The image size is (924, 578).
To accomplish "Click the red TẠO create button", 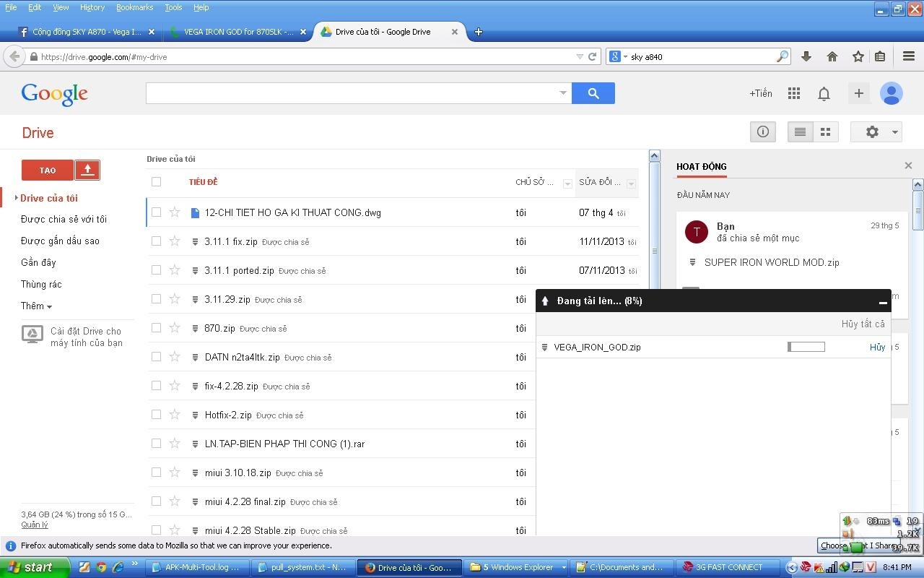I will 48,170.
